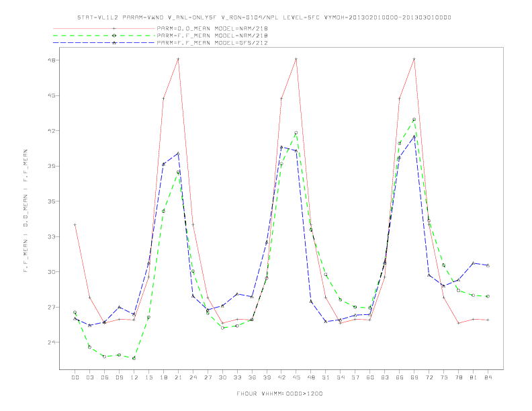This screenshot has height=411, width=532.
Task: Click red line starting point at hour 00
Action: point(75,224)
